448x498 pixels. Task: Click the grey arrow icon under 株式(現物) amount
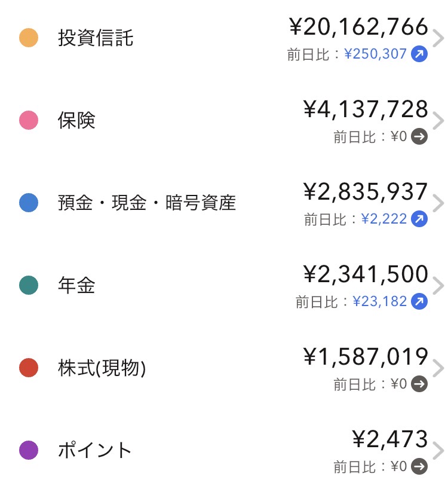click(420, 384)
